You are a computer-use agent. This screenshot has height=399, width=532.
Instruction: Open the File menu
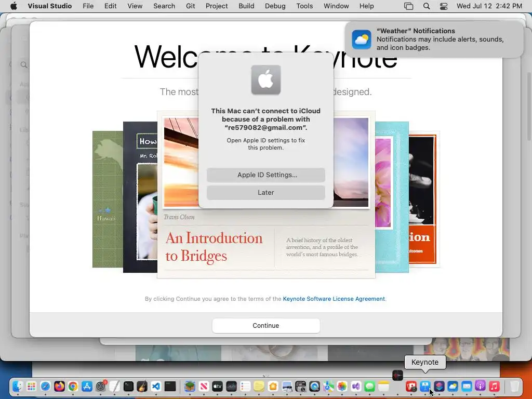(88, 6)
